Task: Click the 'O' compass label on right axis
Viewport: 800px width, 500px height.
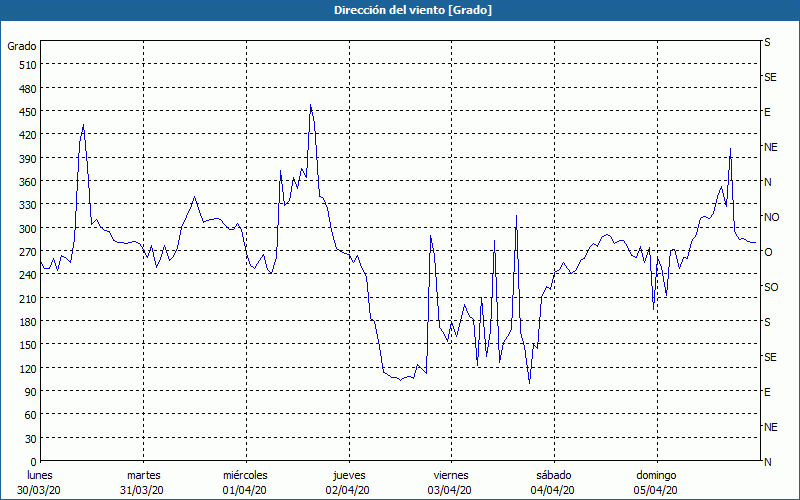Action: coord(768,252)
